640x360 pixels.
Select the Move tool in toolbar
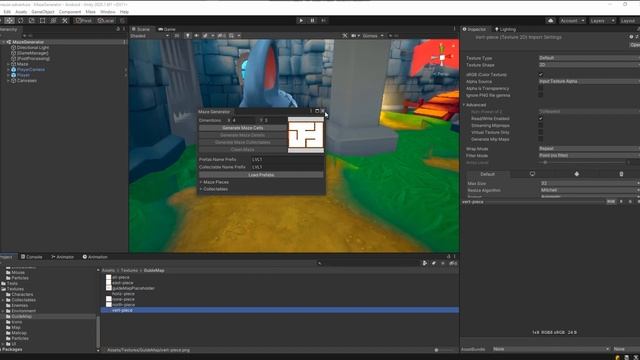[x=9, y=20]
